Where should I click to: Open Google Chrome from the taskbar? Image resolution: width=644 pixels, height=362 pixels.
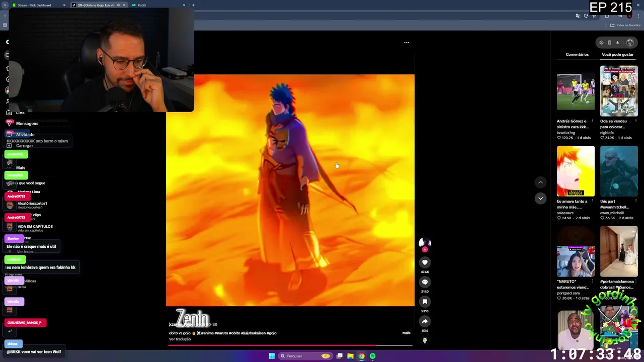361,356
